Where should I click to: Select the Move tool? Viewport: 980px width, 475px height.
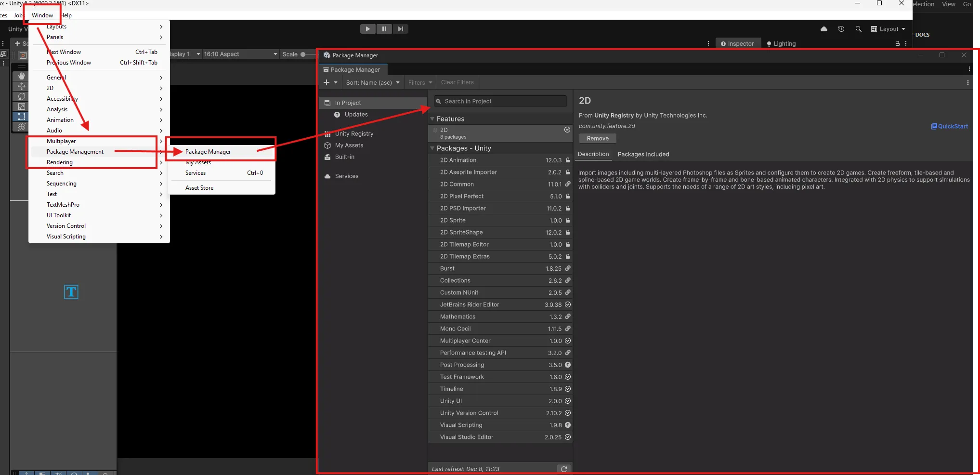tap(21, 86)
